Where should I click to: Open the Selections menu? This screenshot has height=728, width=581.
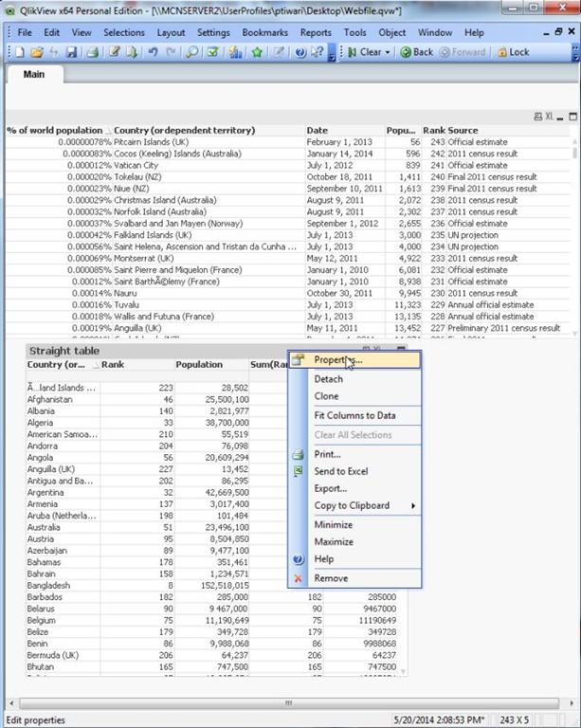(124, 32)
